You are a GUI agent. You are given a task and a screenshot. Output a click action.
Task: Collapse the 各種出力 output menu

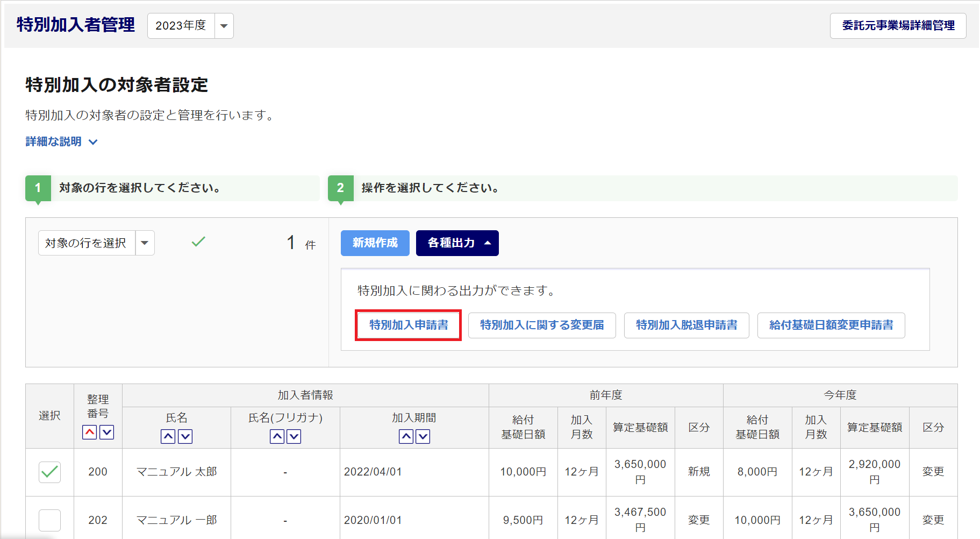click(x=457, y=243)
